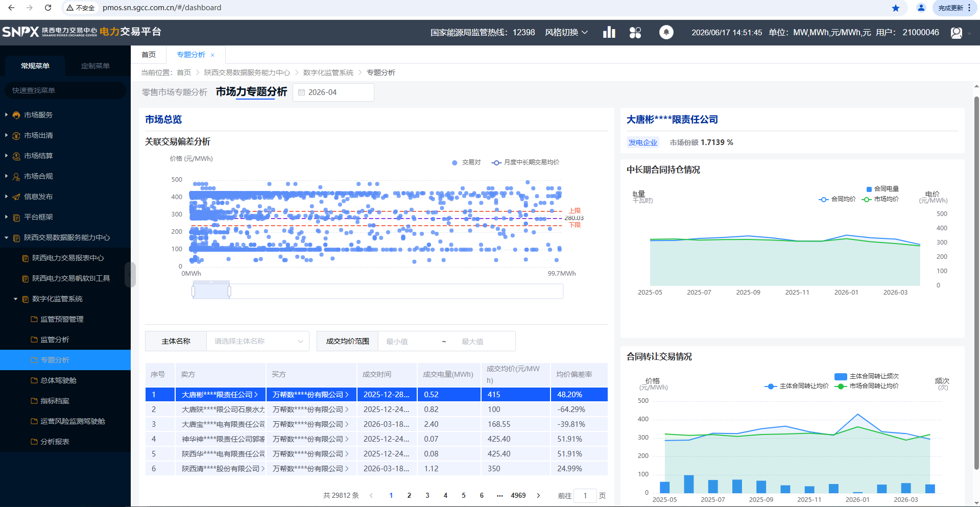Switch to 零售市场专题分析 tab
The width and height of the screenshot is (980, 507).
click(x=175, y=92)
